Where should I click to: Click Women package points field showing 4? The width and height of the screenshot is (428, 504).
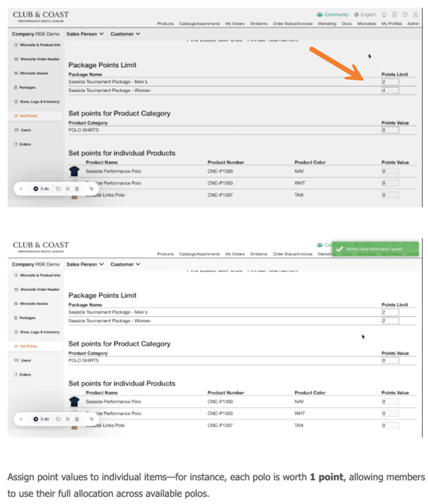pyautogui.click(x=390, y=90)
